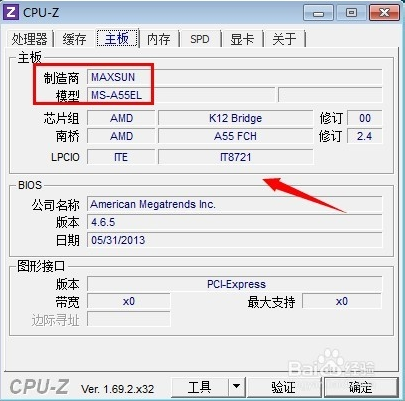The height and width of the screenshot is (401, 405).
Task: Click the 工具 button
Action: point(200,387)
